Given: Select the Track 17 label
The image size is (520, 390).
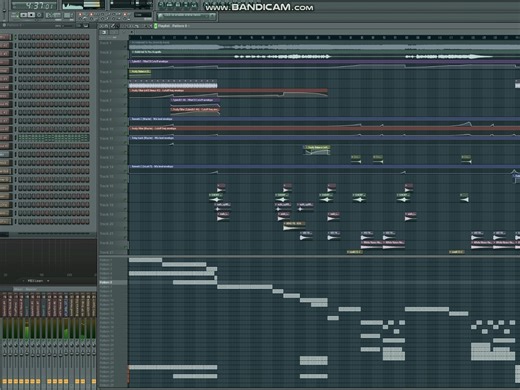Looking at the screenshot, I should [106, 196].
